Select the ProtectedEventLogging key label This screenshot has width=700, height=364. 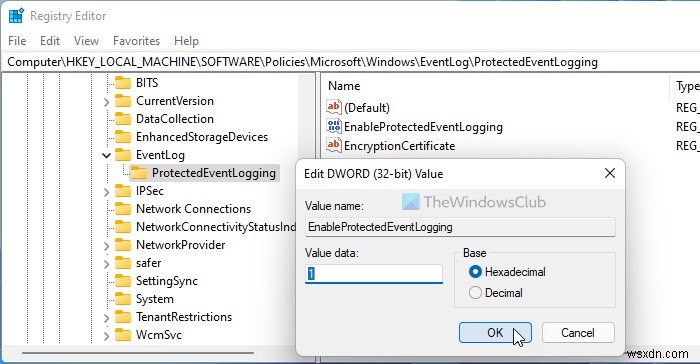coord(214,173)
